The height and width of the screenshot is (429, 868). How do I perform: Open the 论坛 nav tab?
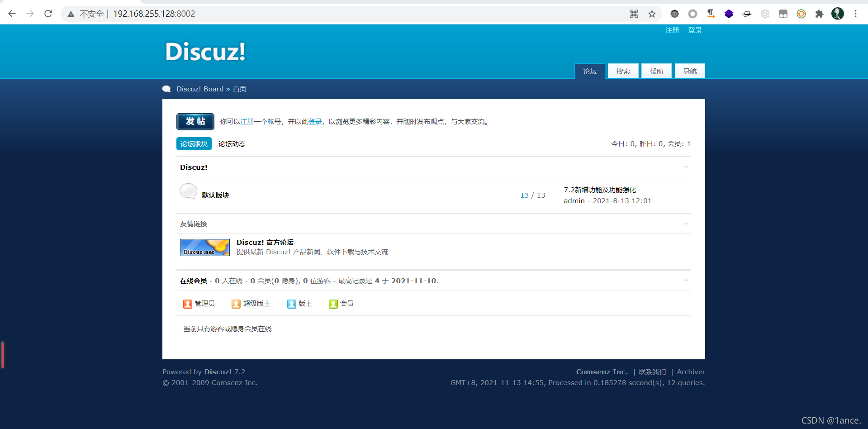click(590, 71)
